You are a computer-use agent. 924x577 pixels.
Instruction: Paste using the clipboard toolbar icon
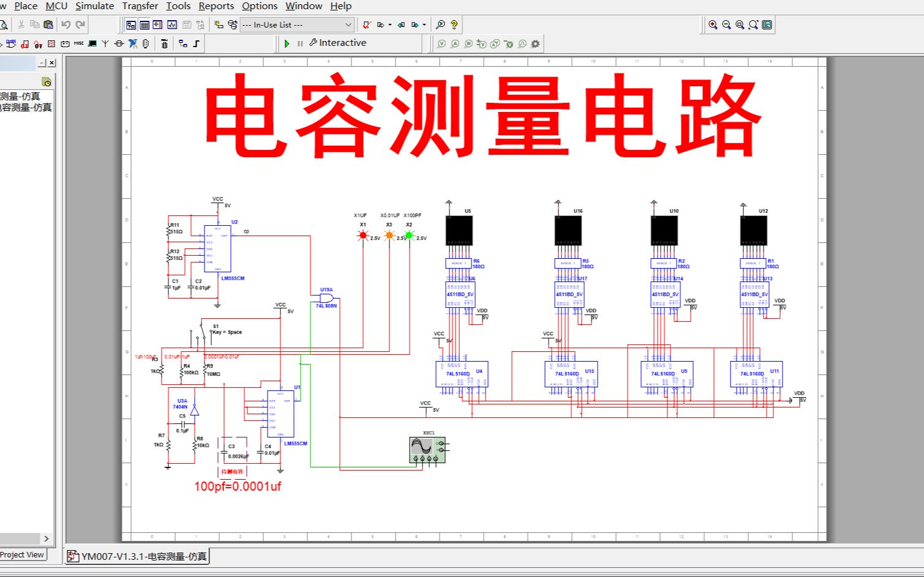click(48, 24)
